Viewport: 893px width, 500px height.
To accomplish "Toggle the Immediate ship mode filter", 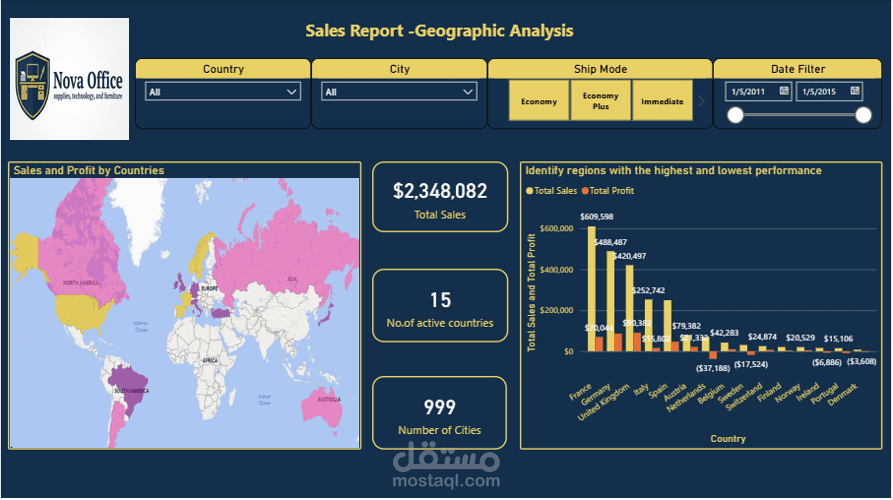I will [x=662, y=101].
